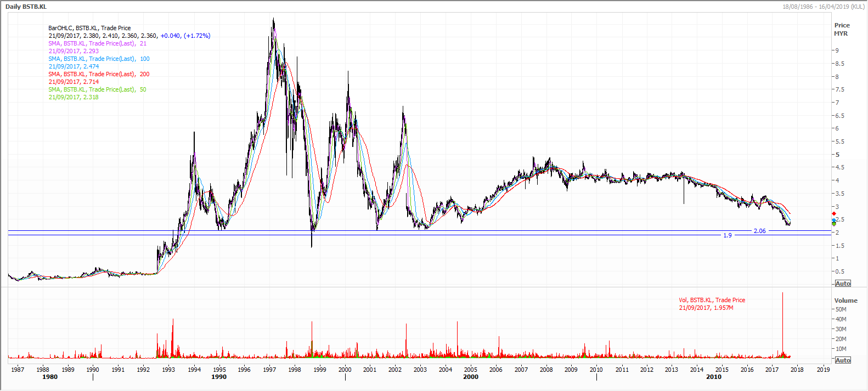Click the Price MYR axis title
The width and height of the screenshot is (868, 391).
click(842, 29)
